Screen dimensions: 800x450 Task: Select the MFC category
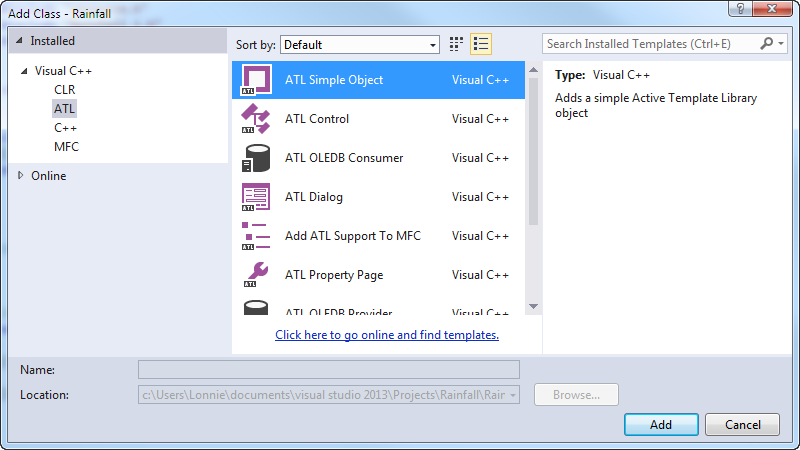[66, 147]
